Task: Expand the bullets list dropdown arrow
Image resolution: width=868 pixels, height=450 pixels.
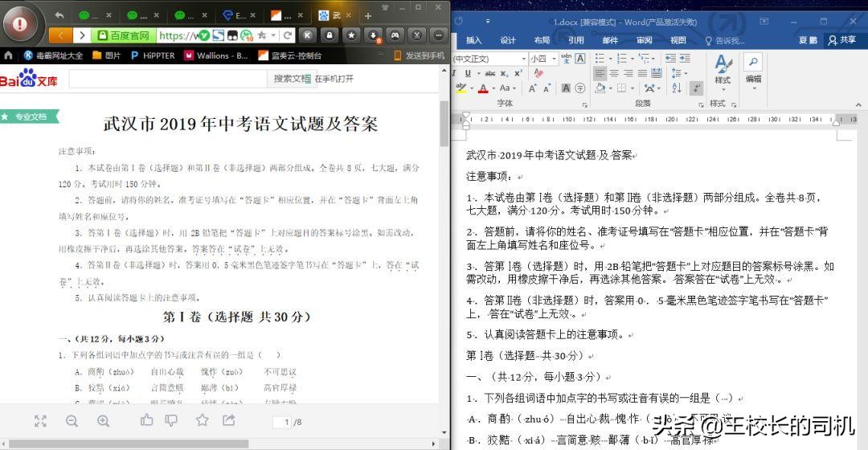Action: [611, 58]
